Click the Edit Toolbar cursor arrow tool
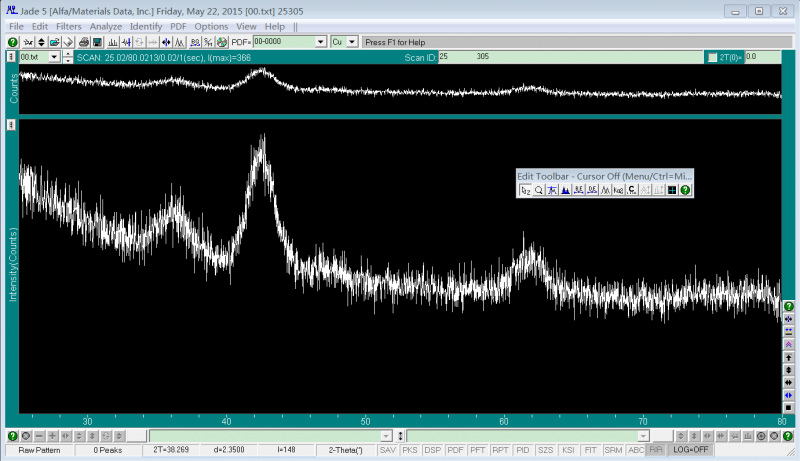The height and width of the screenshot is (461, 800). (x=525, y=190)
